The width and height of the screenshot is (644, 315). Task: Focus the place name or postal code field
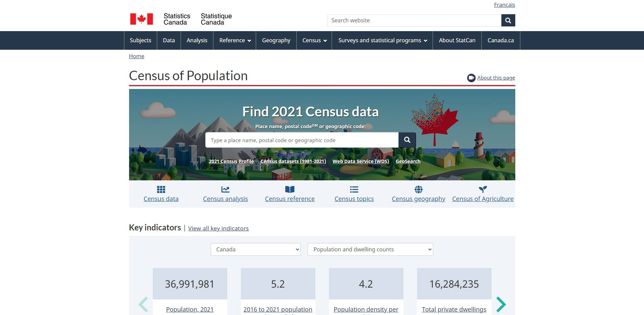point(302,140)
